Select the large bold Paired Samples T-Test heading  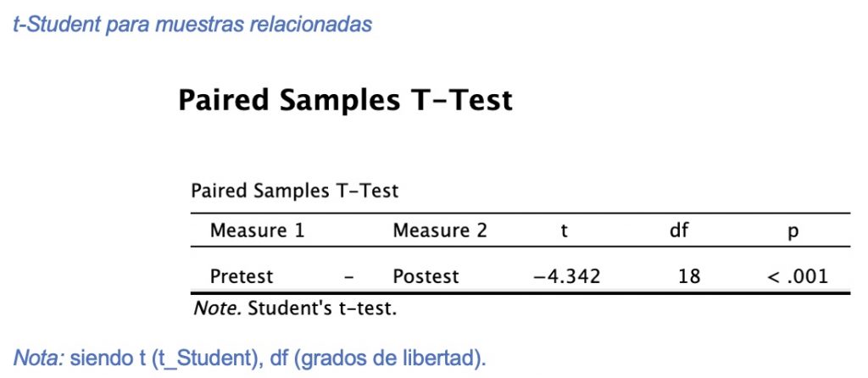(345, 100)
